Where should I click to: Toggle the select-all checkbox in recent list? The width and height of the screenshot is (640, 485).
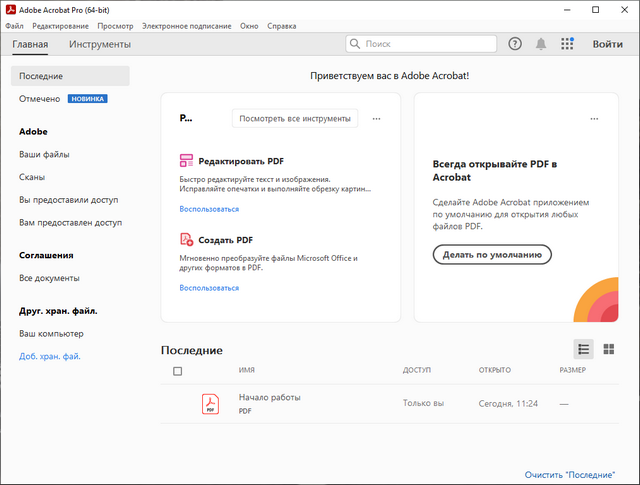pyautogui.click(x=178, y=371)
